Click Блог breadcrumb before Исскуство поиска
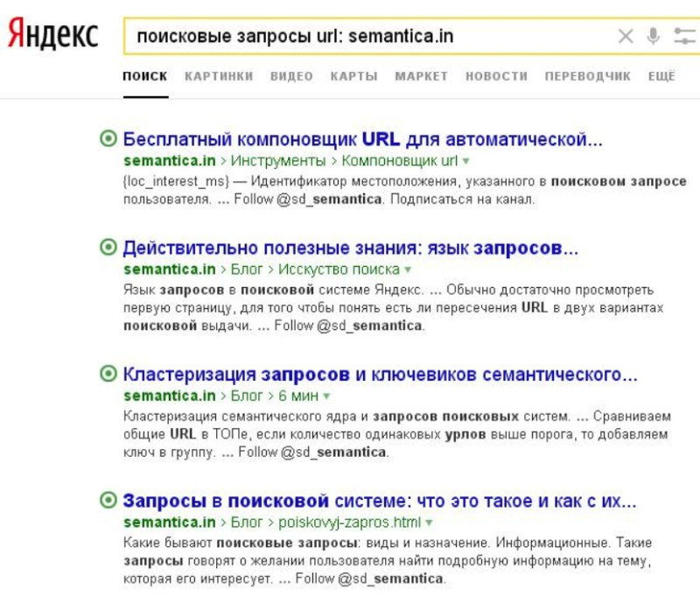Screen dimensions: 700x596 click(247, 270)
